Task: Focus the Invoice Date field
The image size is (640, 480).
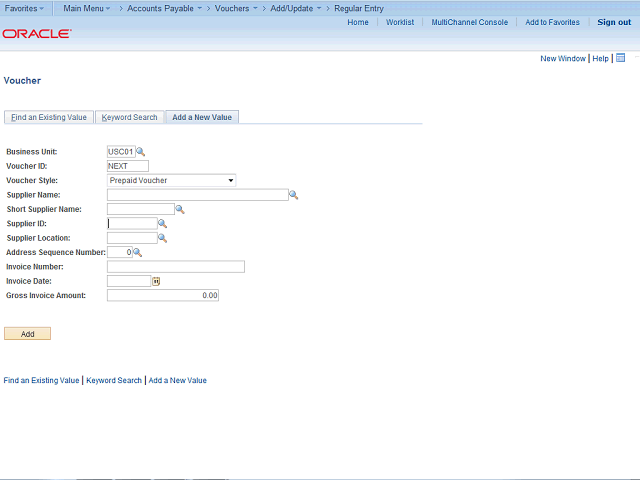Action: (x=129, y=281)
